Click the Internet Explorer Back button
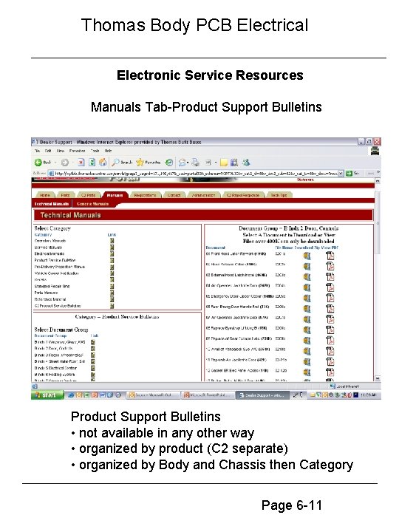The image size is (399, 532). pyautogui.click(x=42, y=163)
